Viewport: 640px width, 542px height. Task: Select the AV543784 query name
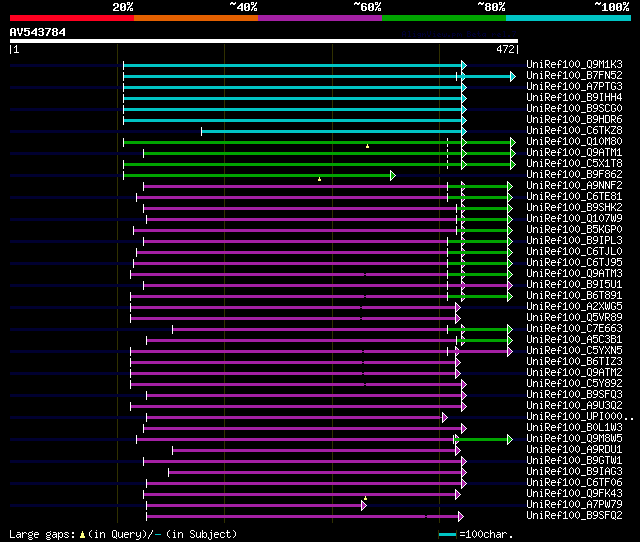coord(38,32)
